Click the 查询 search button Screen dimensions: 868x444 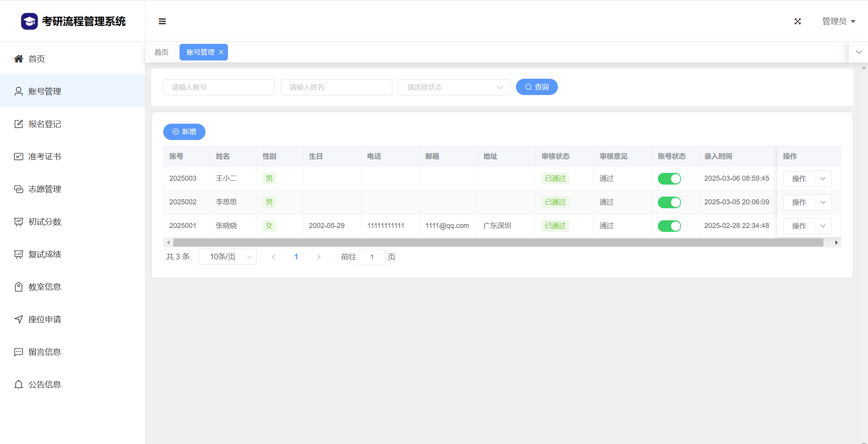pos(537,87)
